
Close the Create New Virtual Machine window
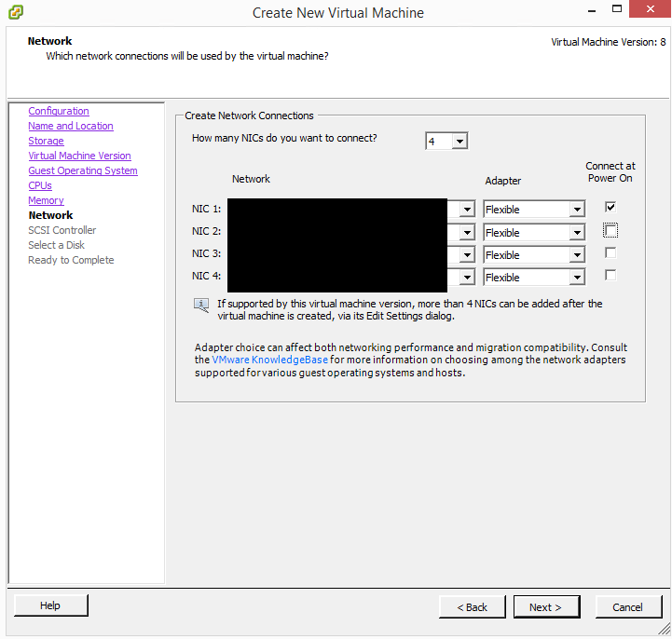[x=651, y=8]
